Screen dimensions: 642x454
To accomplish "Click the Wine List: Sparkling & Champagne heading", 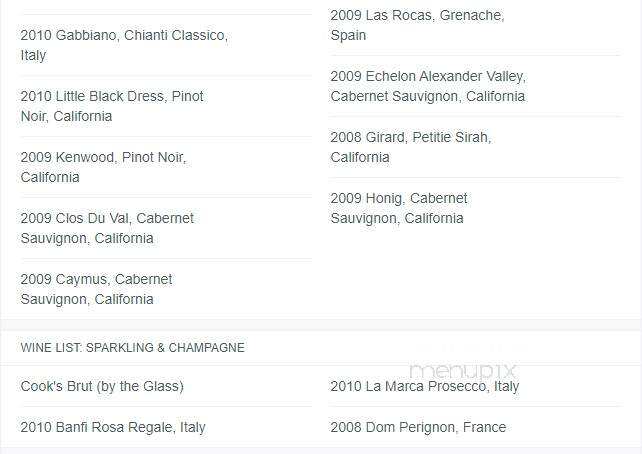I will (132, 348).
